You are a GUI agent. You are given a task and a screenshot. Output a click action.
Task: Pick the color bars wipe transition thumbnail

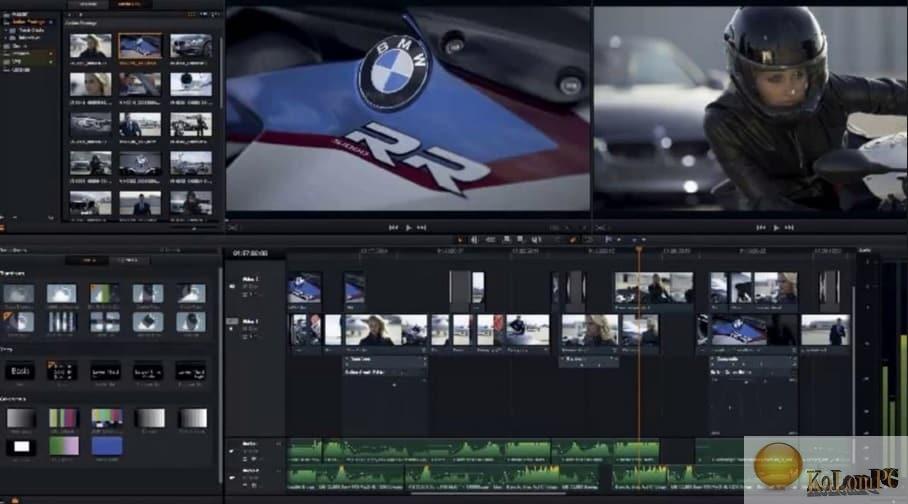(x=104, y=294)
